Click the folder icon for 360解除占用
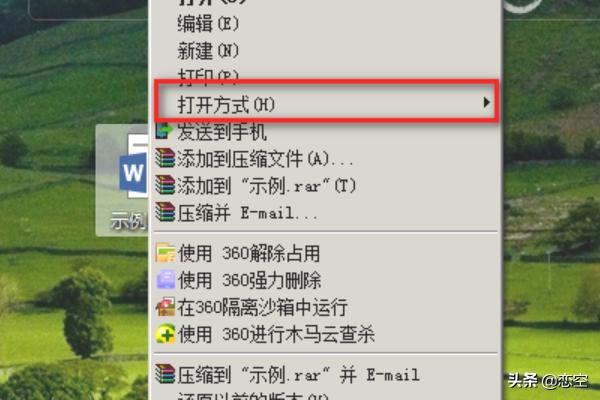600x400 pixels. pos(165,253)
